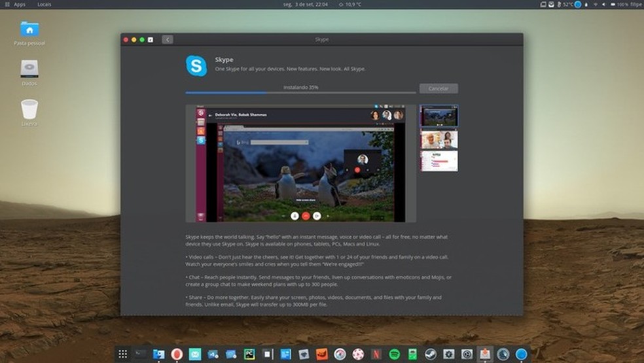Click the battery 100% indicator
Viewport: 644px width, 363px height.
[x=619, y=5]
